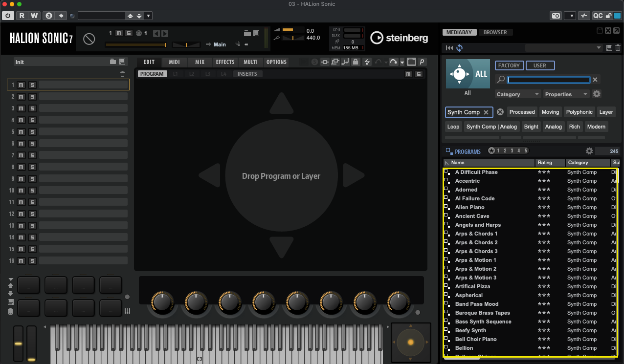Open the host preset dropdown arrow in the top bar
Screen dimensions: 624x364
point(148,16)
